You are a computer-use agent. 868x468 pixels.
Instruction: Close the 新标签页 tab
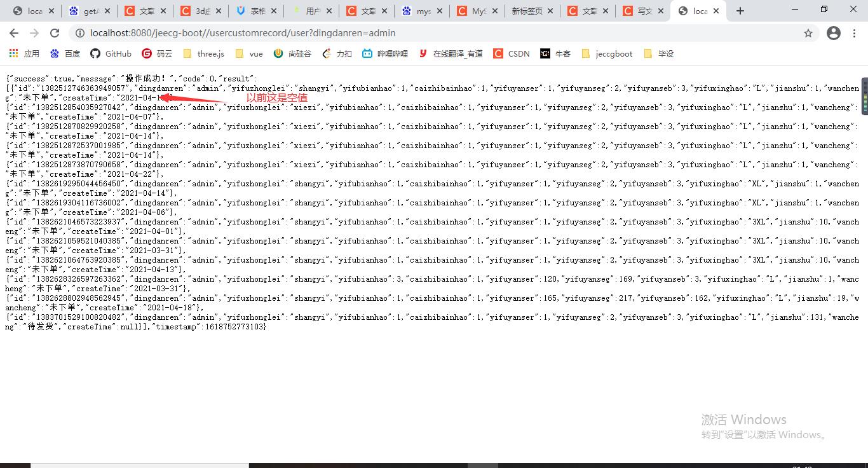(550, 11)
